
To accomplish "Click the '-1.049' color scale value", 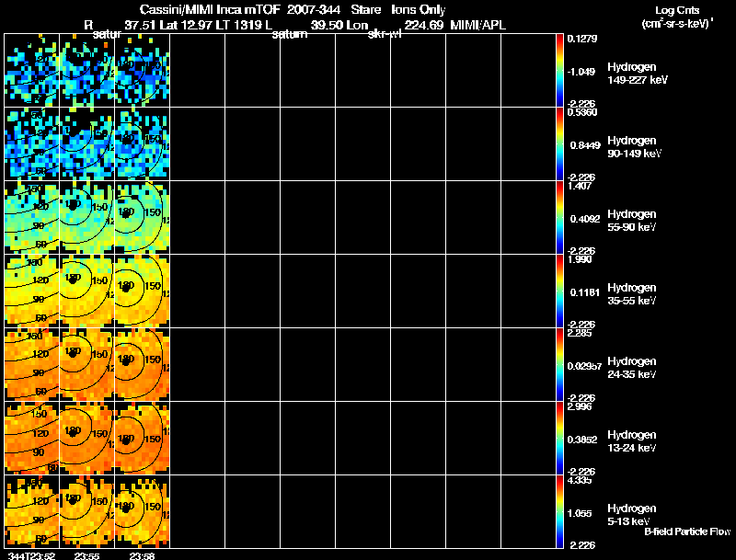I will [581, 72].
